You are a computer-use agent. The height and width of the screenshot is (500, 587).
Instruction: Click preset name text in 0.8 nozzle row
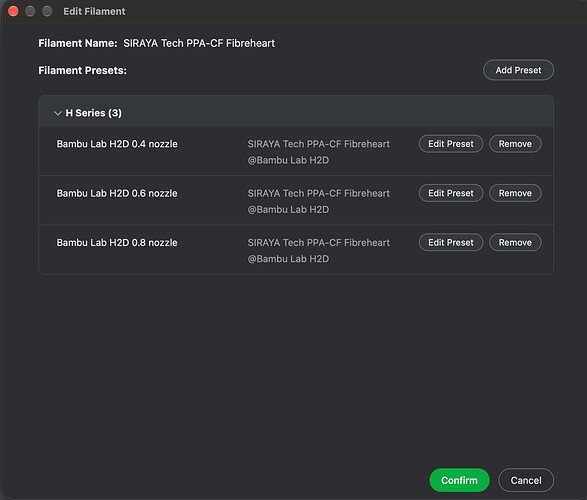pos(319,251)
